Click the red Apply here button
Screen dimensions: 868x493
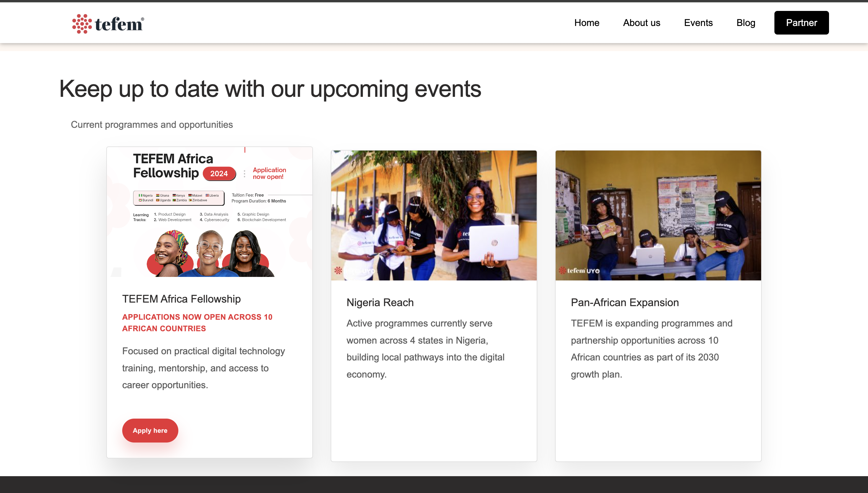tap(150, 430)
